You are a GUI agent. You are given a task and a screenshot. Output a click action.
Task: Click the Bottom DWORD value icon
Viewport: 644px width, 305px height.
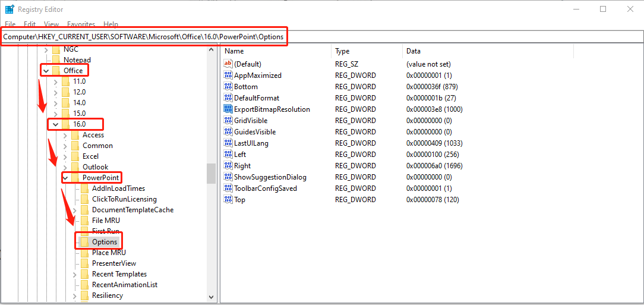tap(228, 87)
